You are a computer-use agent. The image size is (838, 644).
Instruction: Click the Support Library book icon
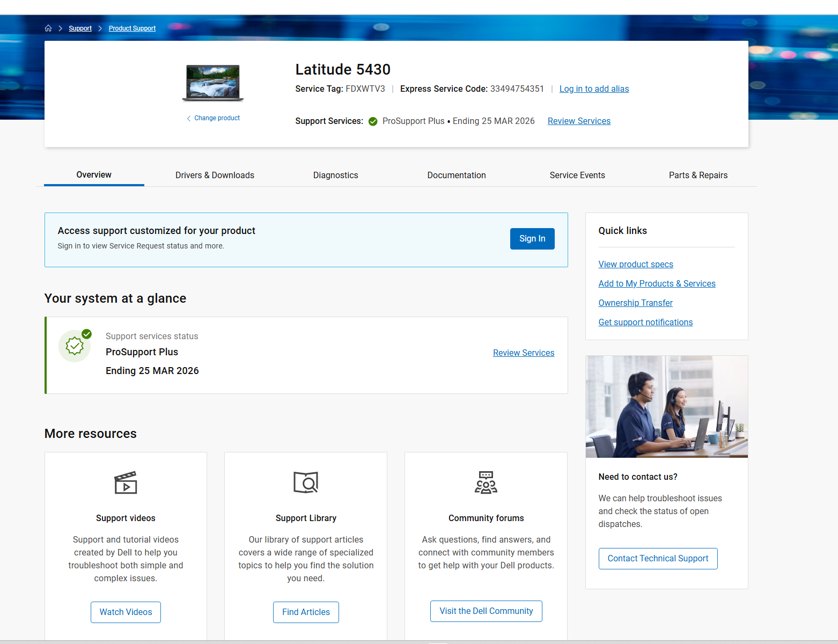306,482
